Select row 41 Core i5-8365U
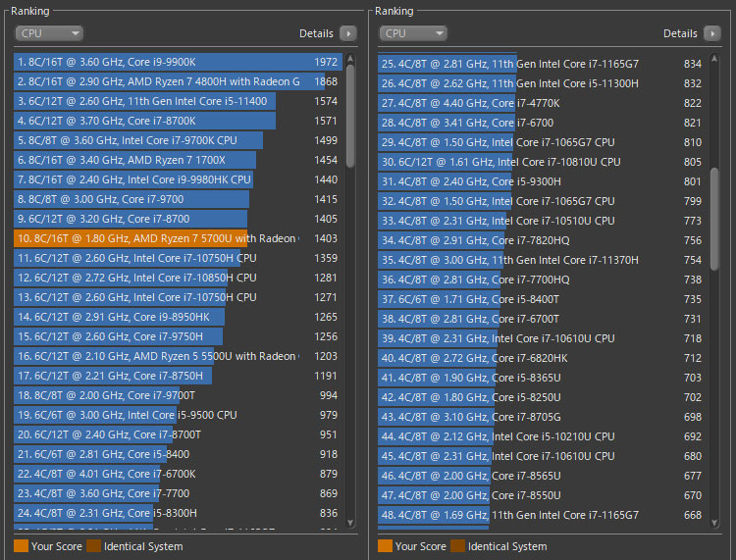The height and width of the screenshot is (560, 736). pyautogui.click(x=542, y=378)
